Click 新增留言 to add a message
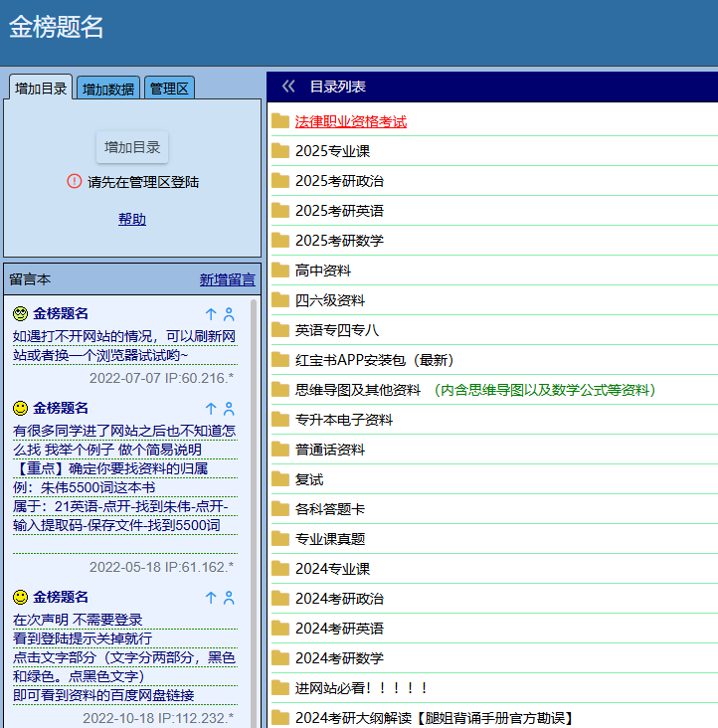The height and width of the screenshot is (728, 718). coord(227,279)
